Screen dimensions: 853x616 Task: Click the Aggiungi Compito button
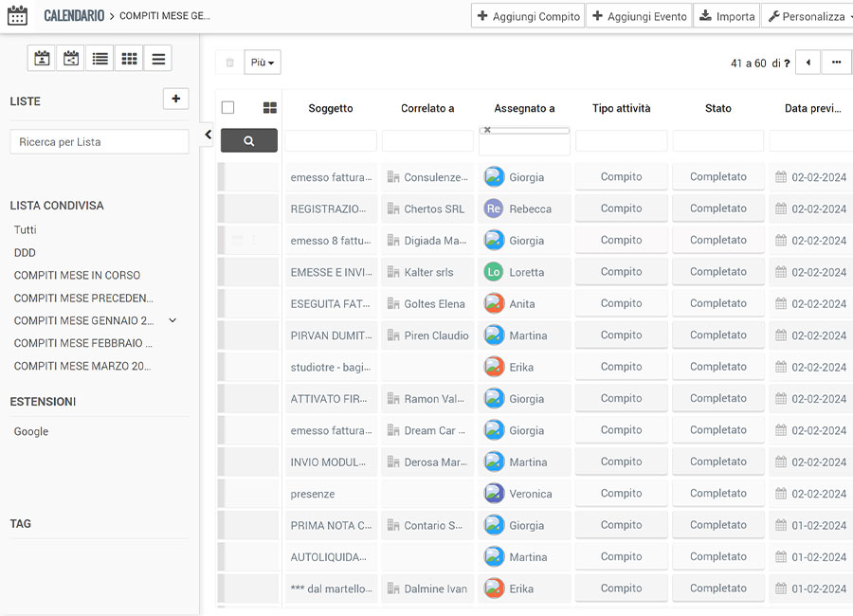click(528, 16)
